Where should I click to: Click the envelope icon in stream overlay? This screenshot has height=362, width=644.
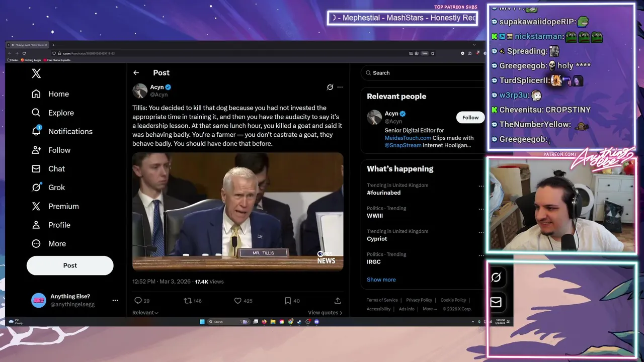click(496, 302)
